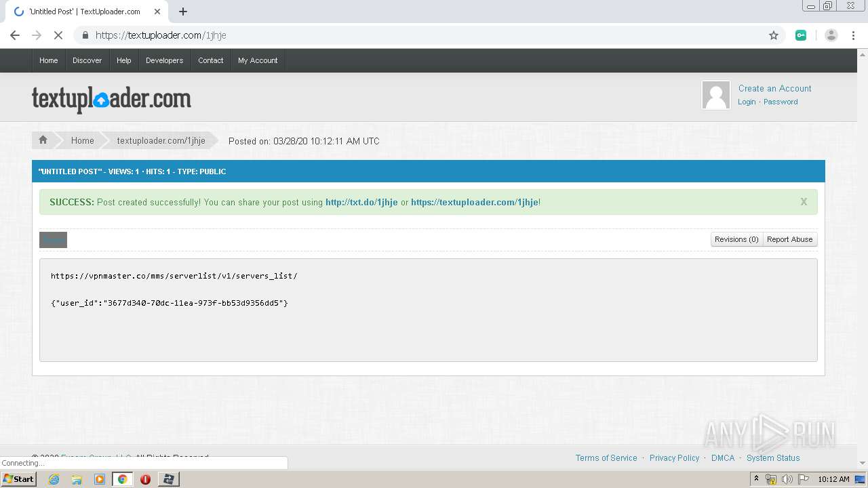Click the home icon in breadcrumb
Image resolution: width=868 pixels, height=488 pixels.
point(43,140)
